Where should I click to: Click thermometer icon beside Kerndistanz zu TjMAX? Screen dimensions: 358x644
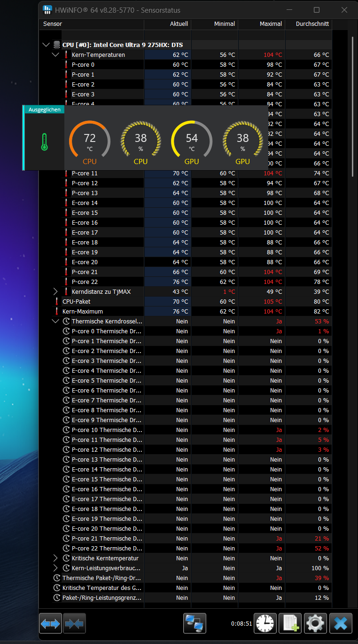[66, 292]
